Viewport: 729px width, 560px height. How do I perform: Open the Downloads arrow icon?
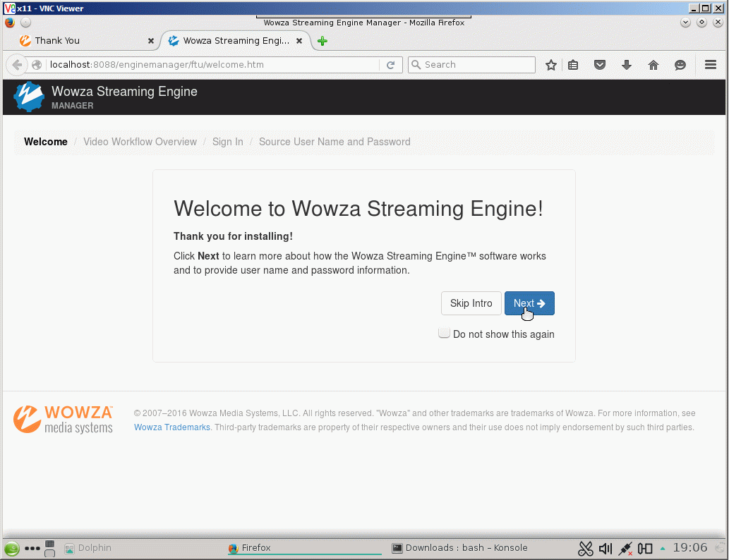(627, 65)
